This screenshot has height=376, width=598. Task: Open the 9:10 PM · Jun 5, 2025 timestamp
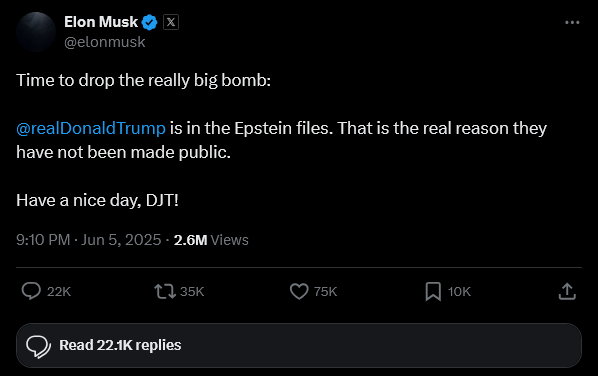tap(88, 240)
